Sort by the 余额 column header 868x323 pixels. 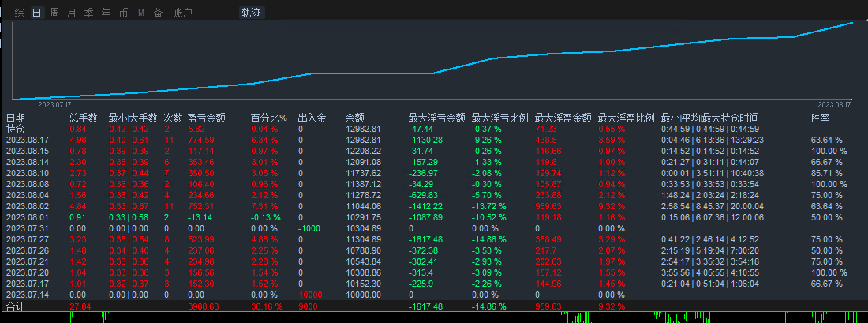coord(355,118)
